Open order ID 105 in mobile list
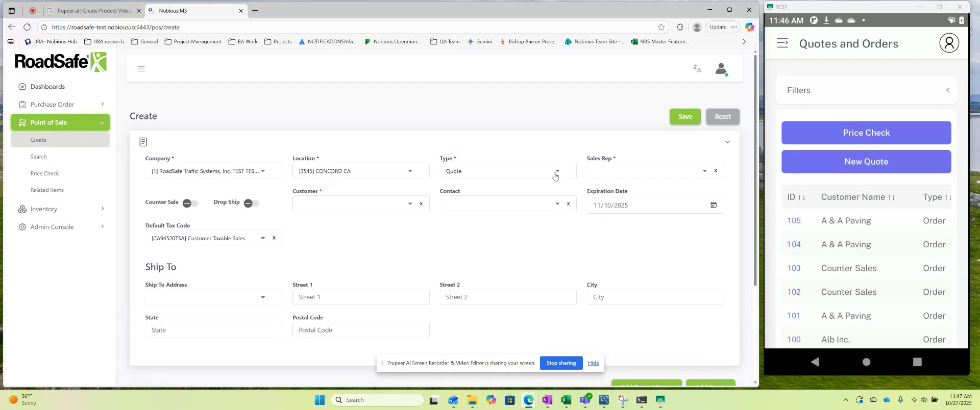Image resolution: width=980 pixels, height=410 pixels. click(794, 221)
